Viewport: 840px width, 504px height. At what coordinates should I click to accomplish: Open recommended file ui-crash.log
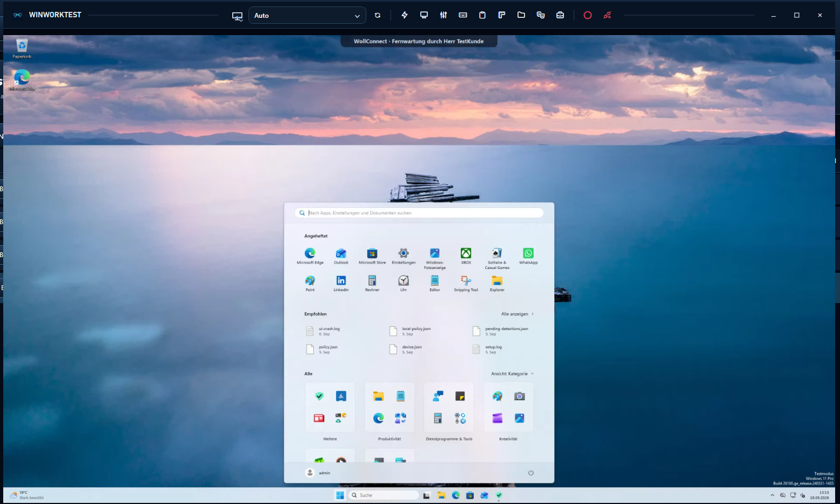pyautogui.click(x=323, y=331)
